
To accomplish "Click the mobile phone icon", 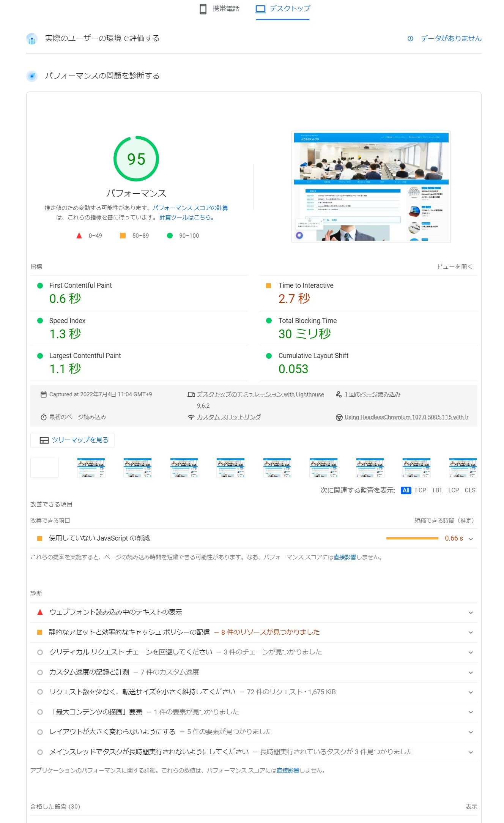I will (x=203, y=9).
